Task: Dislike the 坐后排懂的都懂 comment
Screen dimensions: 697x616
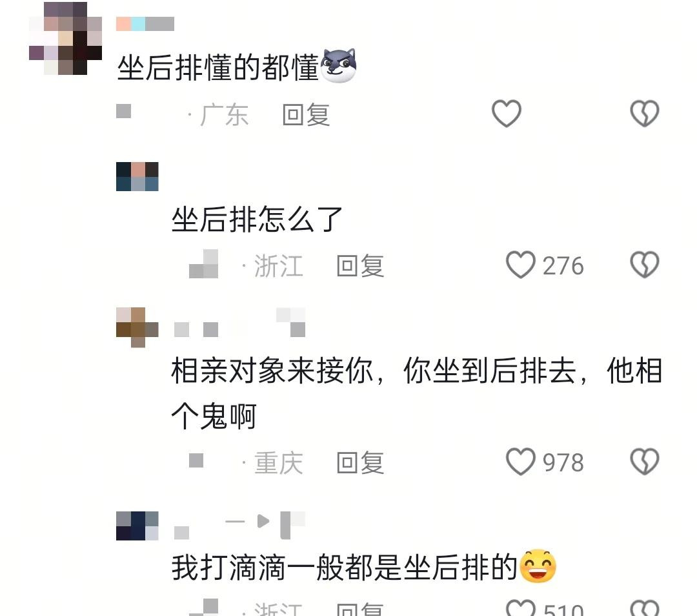Action: click(645, 114)
